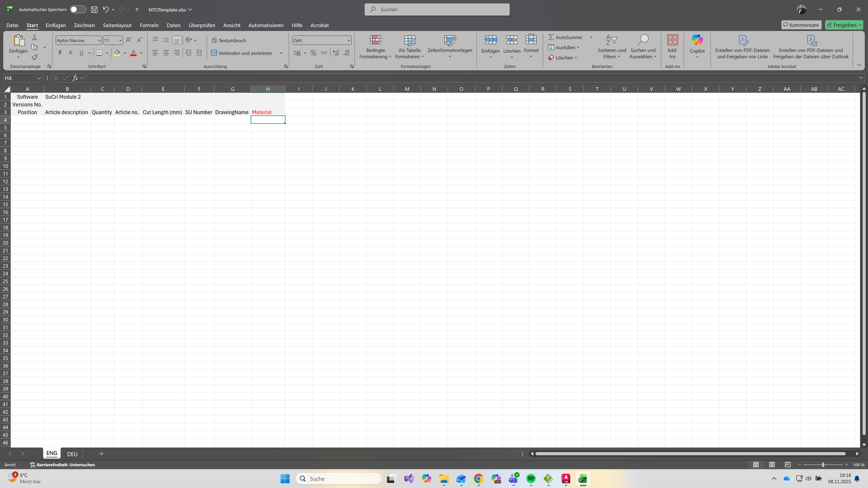868x488 pixels.
Task: Click the Undo arrow icon
Action: coord(105,9)
